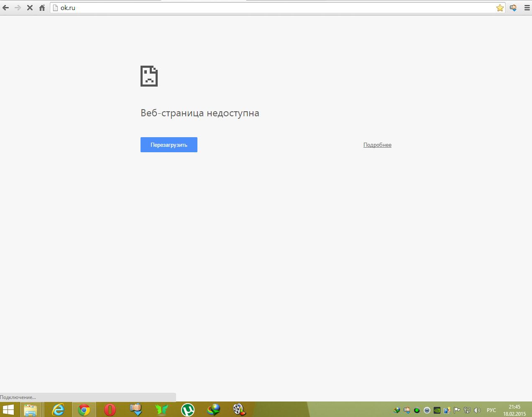The width and height of the screenshot is (532, 417).
Task: Switch the РУС keyboard language indicator
Action: (x=491, y=410)
